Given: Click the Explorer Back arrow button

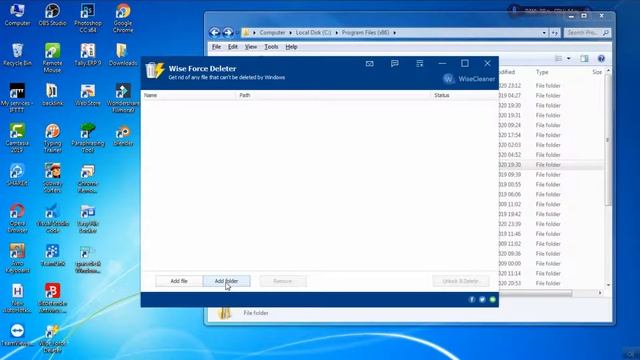Looking at the screenshot, I should pos(215,32).
